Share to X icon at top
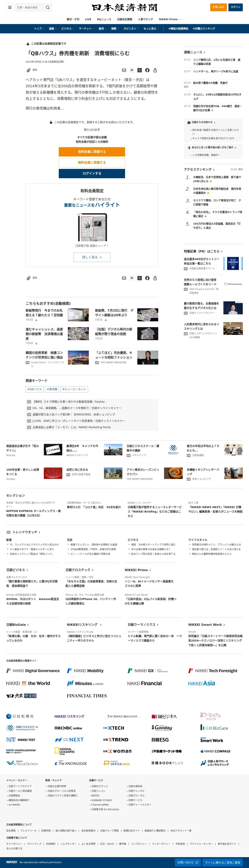The width and height of the screenshot is (249, 868). (x=139, y=70)
